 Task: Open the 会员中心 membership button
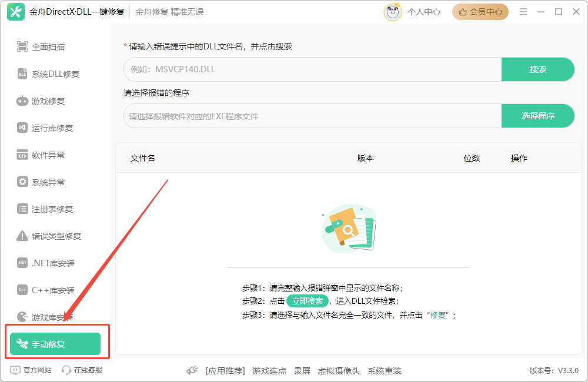(480, 12)
